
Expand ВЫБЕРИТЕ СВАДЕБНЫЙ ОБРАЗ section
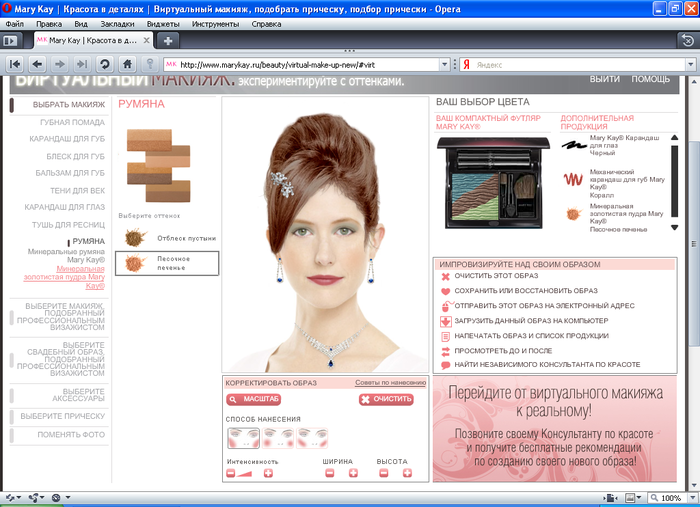pos(59,359)
